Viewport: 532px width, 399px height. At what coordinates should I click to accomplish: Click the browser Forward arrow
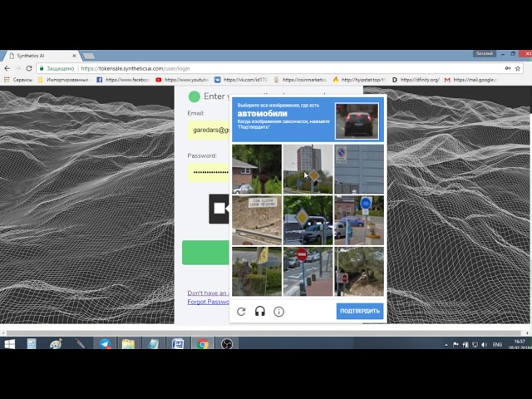[x=18, y=68]
